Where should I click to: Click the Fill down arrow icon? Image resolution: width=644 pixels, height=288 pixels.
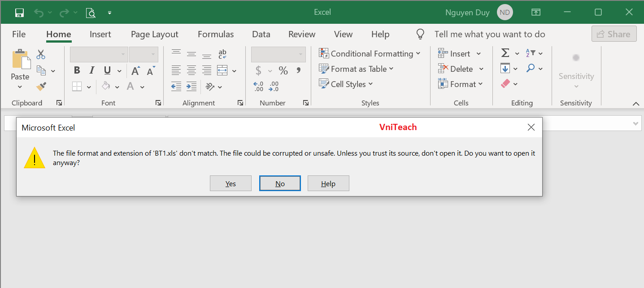tap(505, 69)
